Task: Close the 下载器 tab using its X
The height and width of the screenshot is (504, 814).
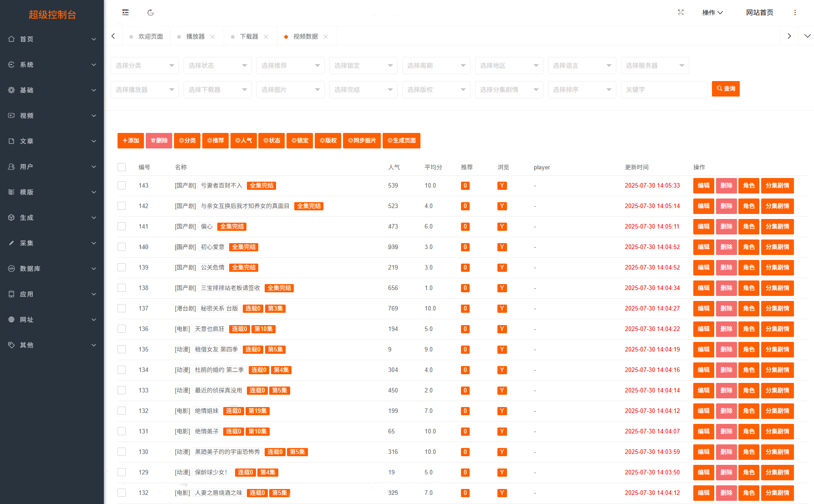Action: tap(266, 37)
